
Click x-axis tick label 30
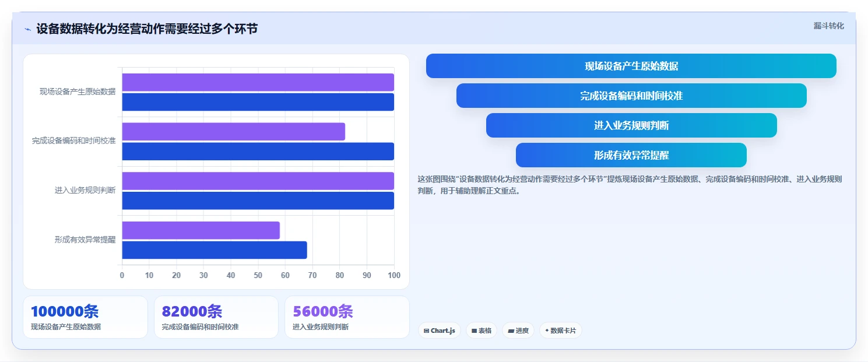coord(203,275)
